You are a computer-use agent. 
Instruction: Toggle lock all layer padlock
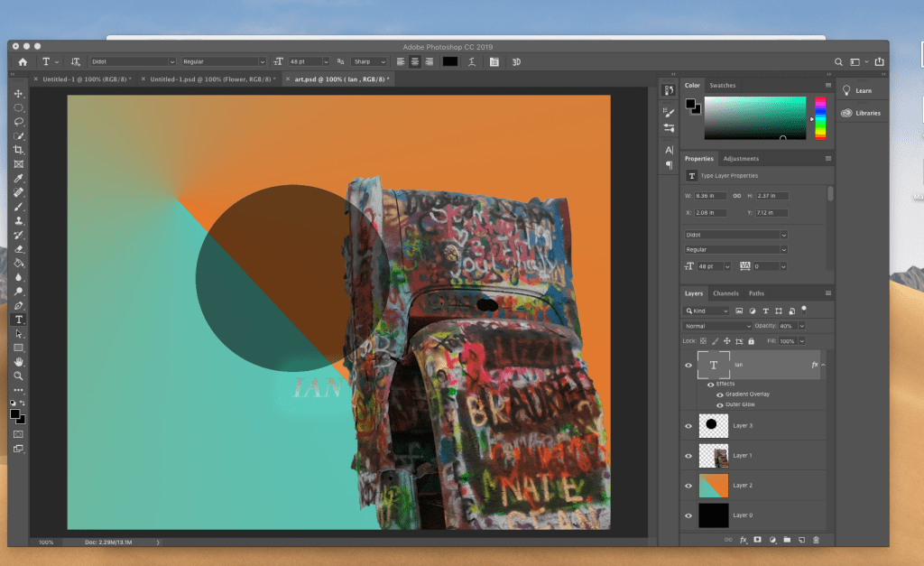click(751, 341)
